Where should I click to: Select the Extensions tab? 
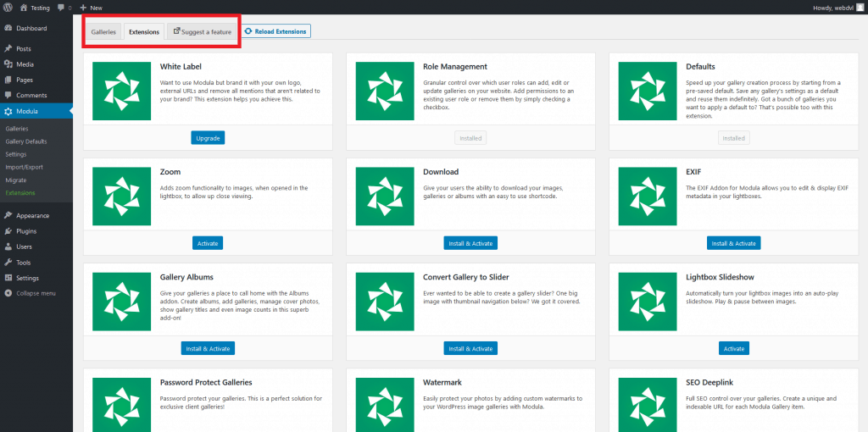[144, 31]
